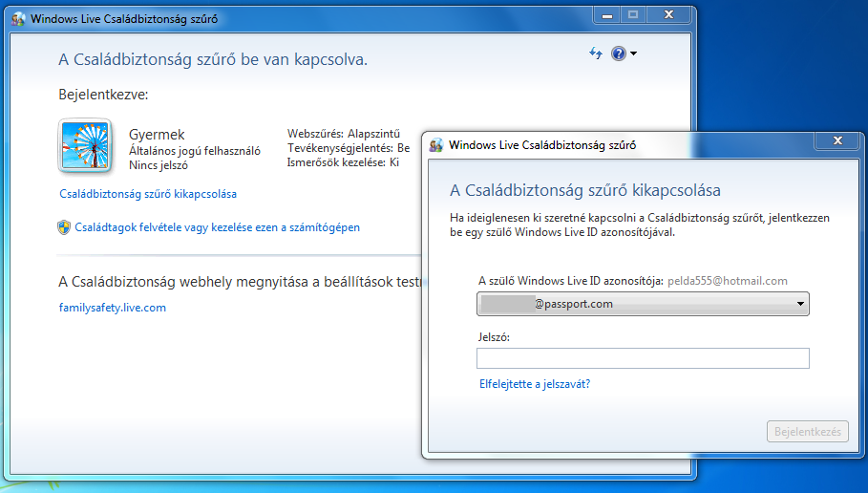Click 'A Családbiztonság szűrő kikapcsolása' dialog heading
Image resolution: width=868 pixels, height=493 pixels.
[585, 190]
